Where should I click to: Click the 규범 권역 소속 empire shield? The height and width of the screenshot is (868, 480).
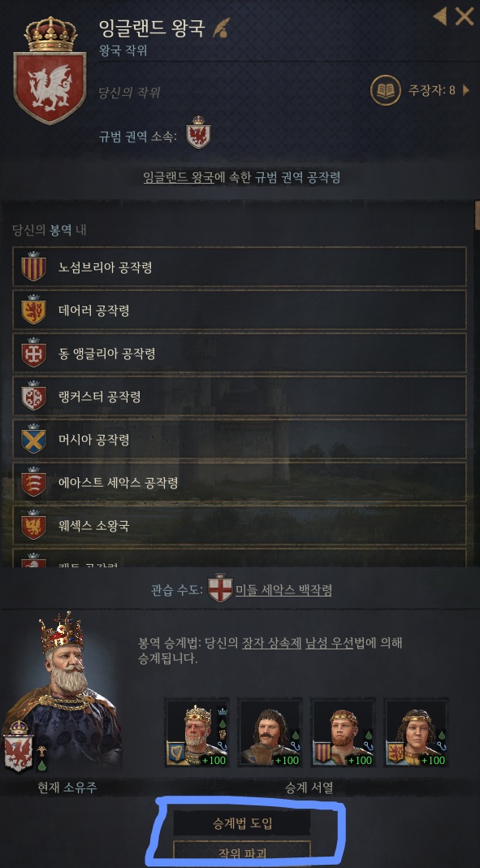pos(198,132)
